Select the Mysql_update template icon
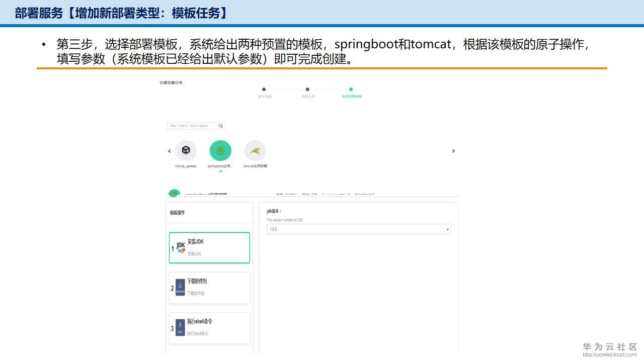The image size is (644, 362). point(186,151)
